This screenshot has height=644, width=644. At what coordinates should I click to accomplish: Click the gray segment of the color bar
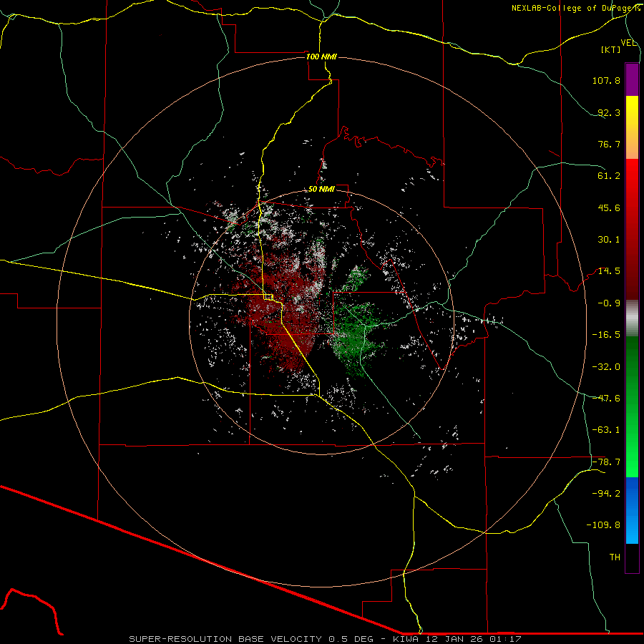[x=632, y=318]
